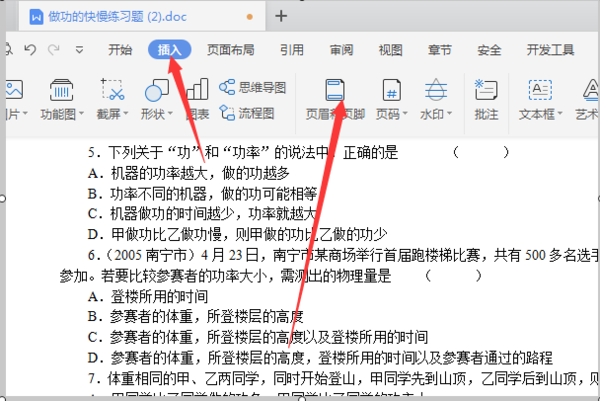Expand the 文本框 dropdown arrow

560,114
